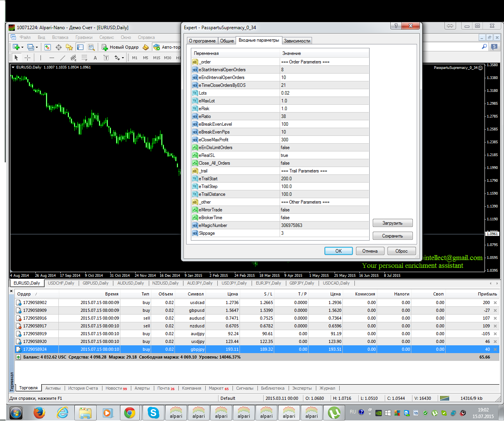Edit the eTrailStart value field
This screenshot has width=504, height=422.
[324, 179]
